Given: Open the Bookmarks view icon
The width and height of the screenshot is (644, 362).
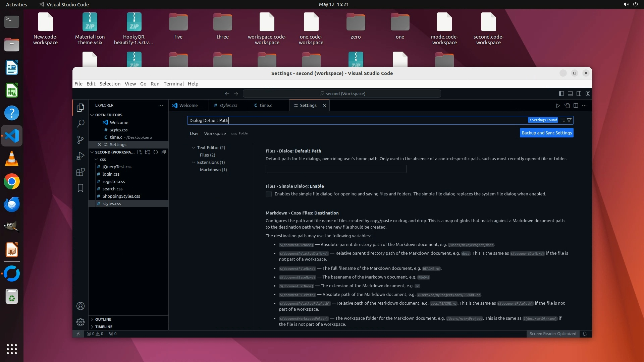Looking at the screenshot, I should pos(80,188).
